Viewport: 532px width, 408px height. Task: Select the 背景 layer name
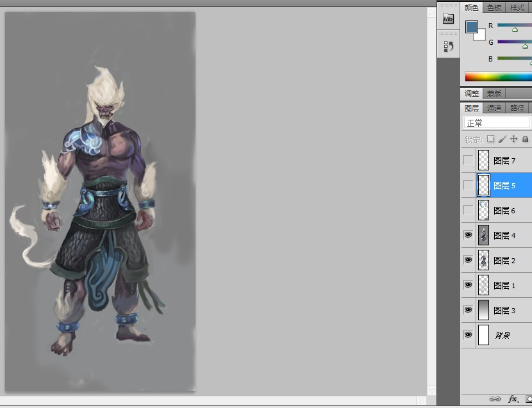503,336
